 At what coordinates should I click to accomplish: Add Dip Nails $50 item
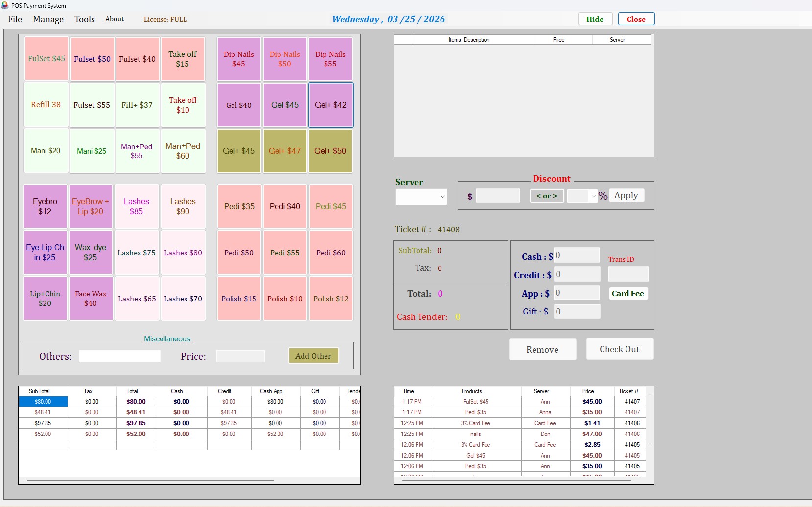[x=284, y=59]
